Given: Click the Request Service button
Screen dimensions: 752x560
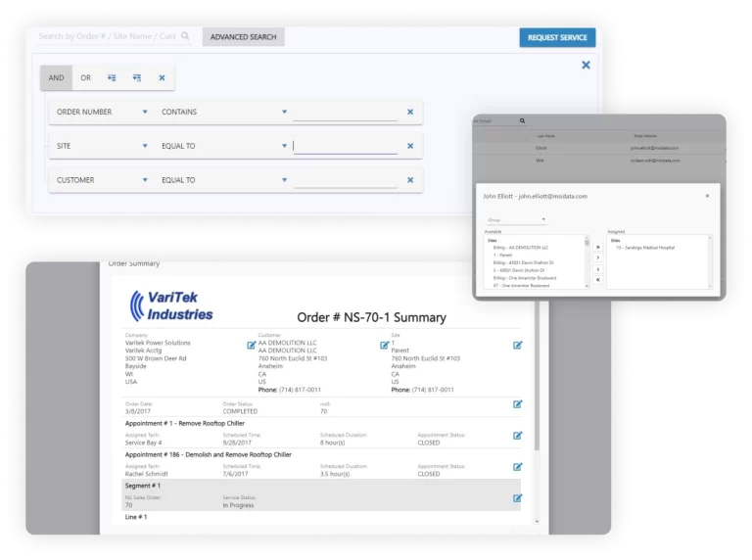Looking at the screenshot, I should tap(557, 37).
